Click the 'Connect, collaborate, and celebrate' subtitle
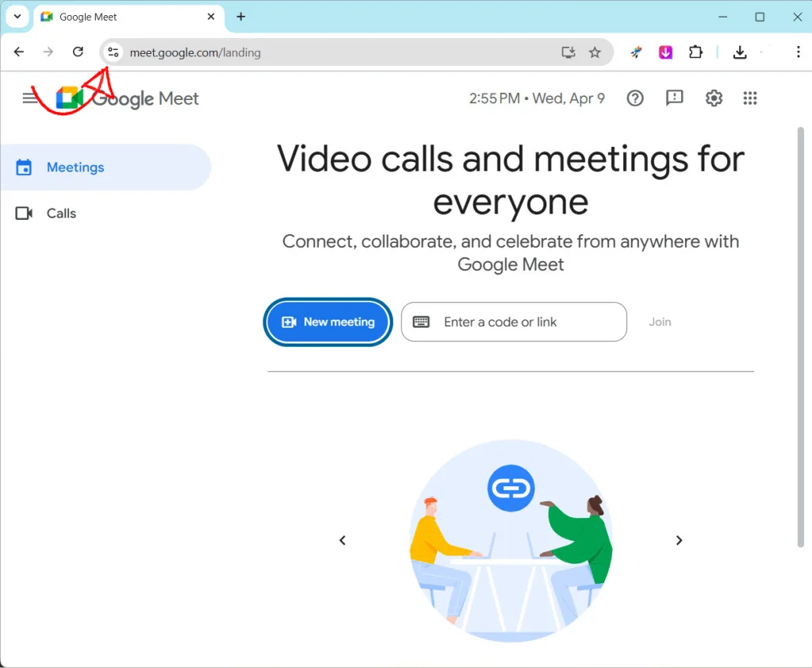Viewport: 812px width, 668px height. 511,253
